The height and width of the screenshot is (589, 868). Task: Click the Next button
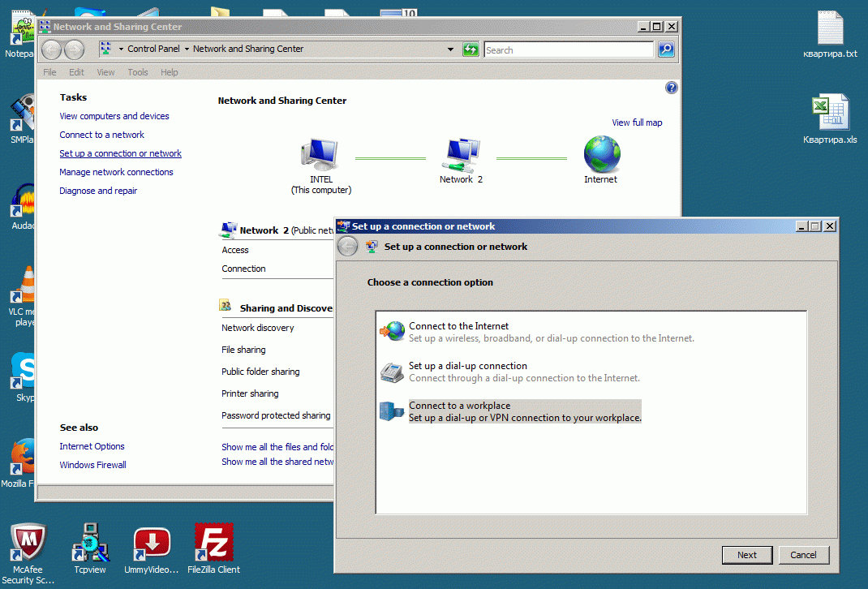point(747,555)
